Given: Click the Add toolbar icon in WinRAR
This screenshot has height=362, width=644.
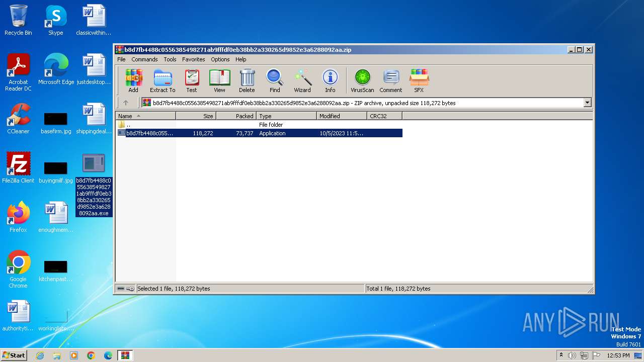Looking at the screenshot, I should click(133, 81).
